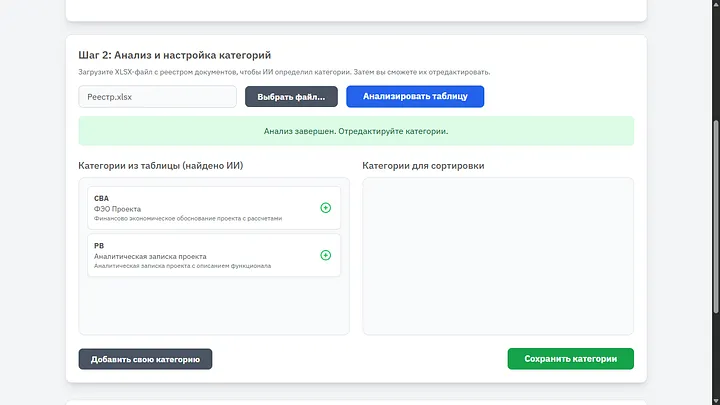Save categories with Сохранить категории button
This screenshot has height=405, width=720.
pos(570,359)
